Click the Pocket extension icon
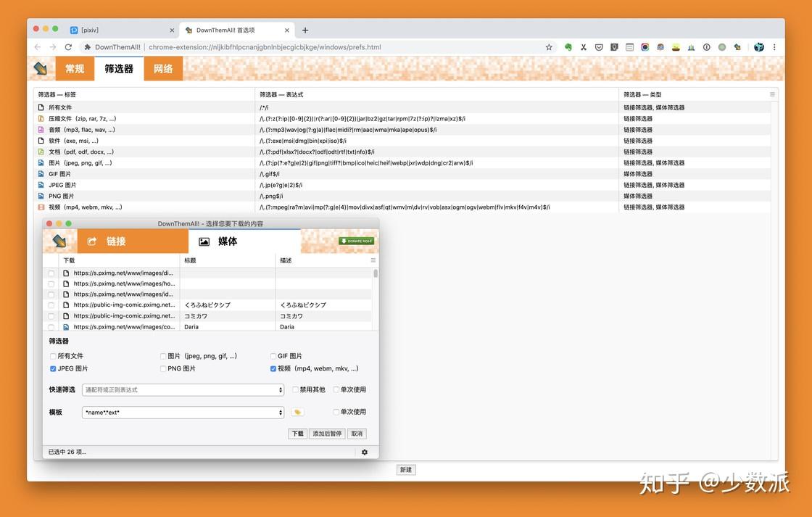812x517 pixels. [599, 47]
